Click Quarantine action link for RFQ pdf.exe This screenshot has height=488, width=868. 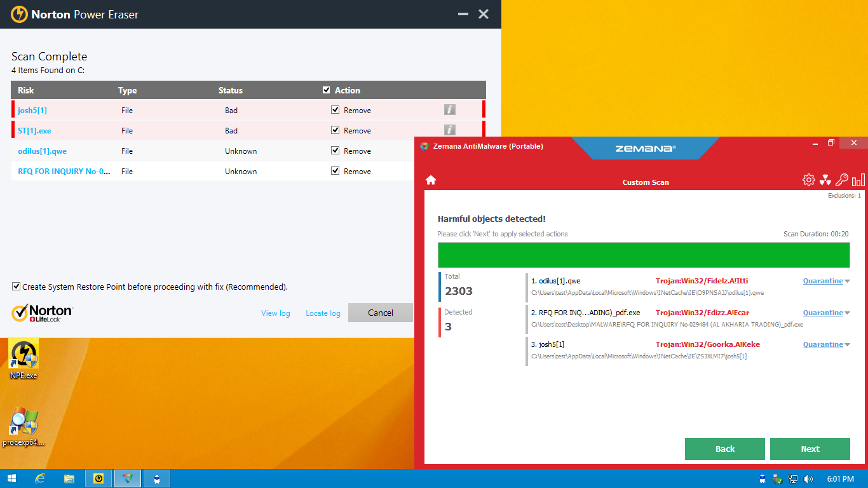click(823, 313)
